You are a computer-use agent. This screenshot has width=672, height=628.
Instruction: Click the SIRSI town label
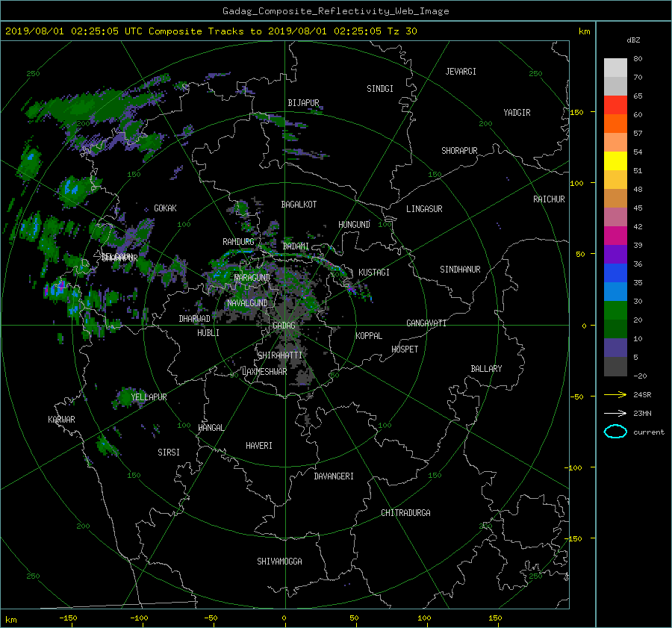tap(169, 453)
